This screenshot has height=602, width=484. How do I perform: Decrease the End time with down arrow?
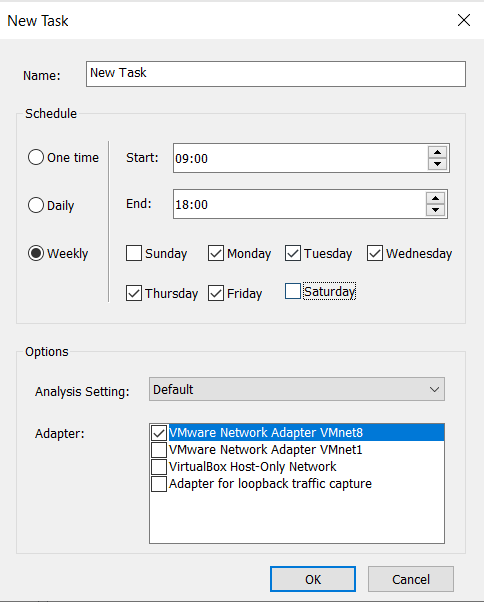pos(435,210)
